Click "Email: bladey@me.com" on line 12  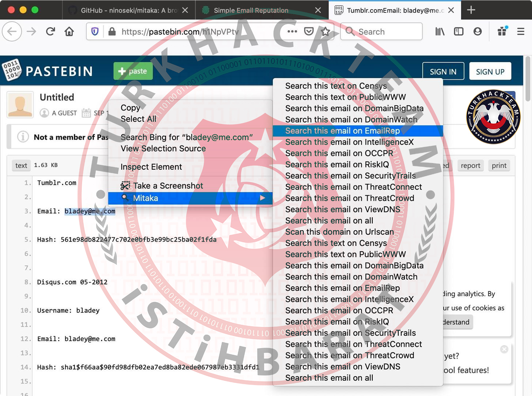76,339
